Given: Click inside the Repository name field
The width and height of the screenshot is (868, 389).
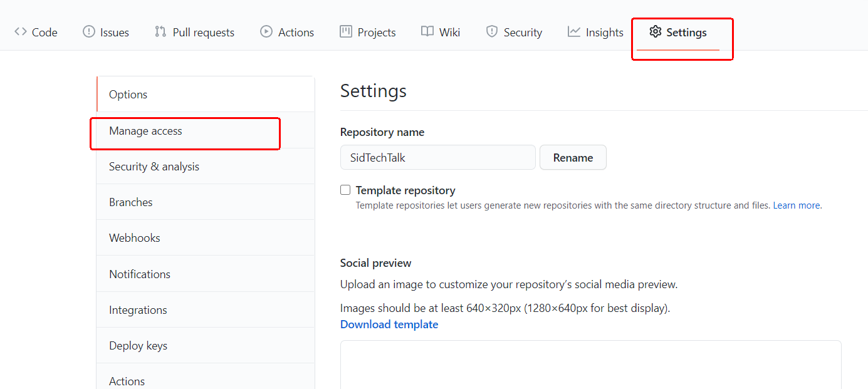Looking at the screenshot, I should pos(437,157).
